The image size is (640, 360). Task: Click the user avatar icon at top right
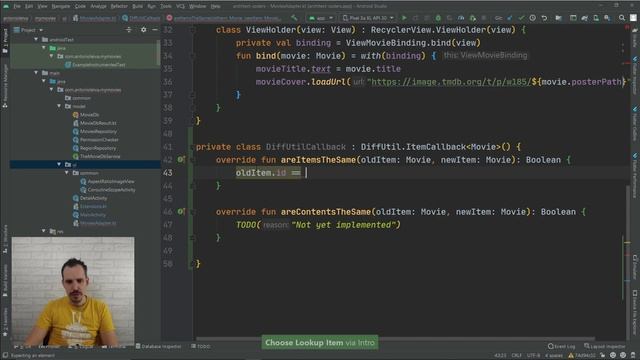point(633,18)
